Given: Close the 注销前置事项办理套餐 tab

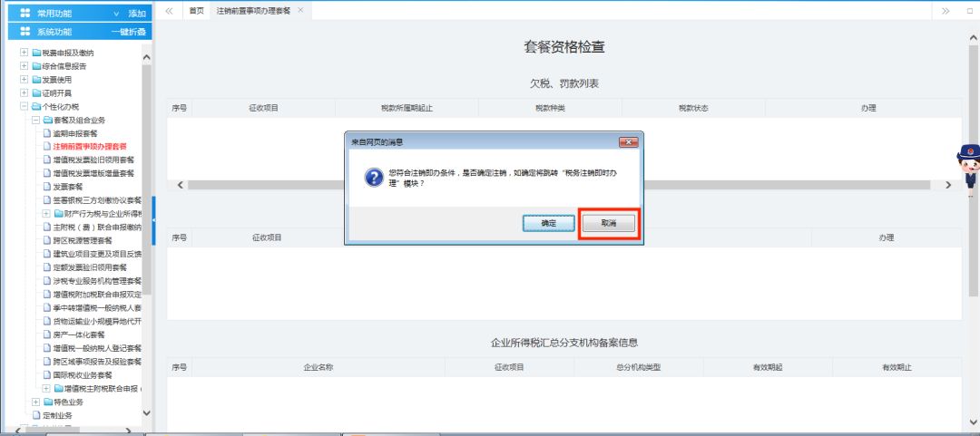Looking at the screenshot, I should coord(301,10).
